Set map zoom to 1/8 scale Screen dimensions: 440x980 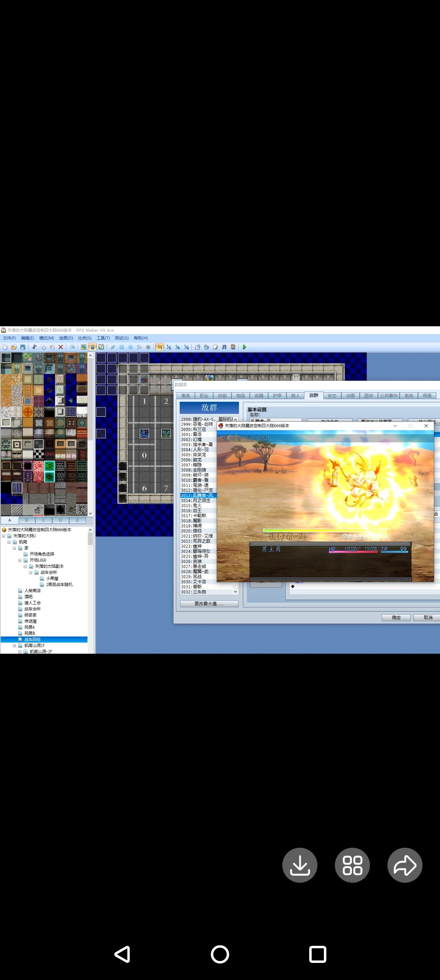point(187,347)
